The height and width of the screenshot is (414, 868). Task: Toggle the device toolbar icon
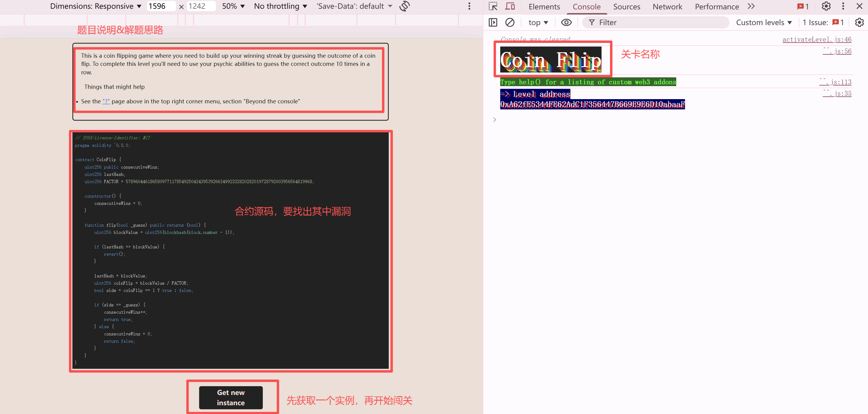510,6
